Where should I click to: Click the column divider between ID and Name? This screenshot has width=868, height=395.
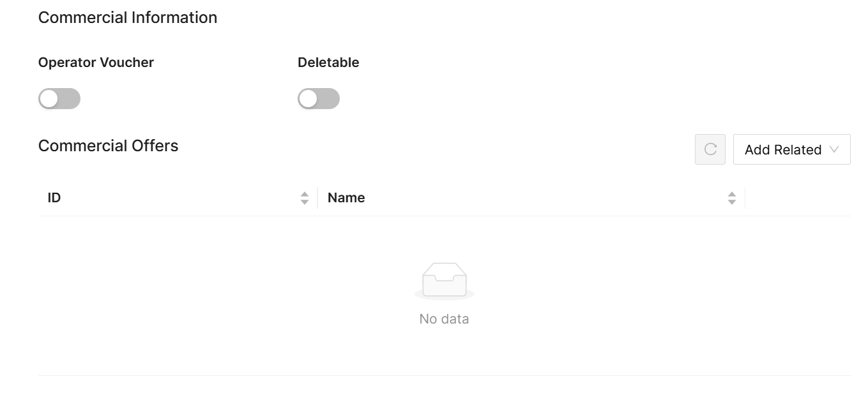pos(317,198)
